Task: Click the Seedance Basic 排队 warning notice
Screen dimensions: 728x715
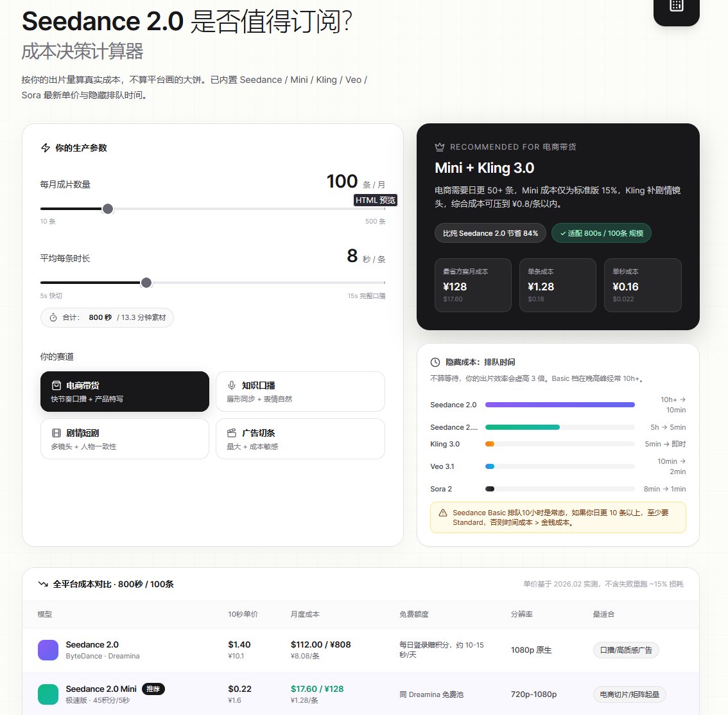Action: (x=558, y=518)
